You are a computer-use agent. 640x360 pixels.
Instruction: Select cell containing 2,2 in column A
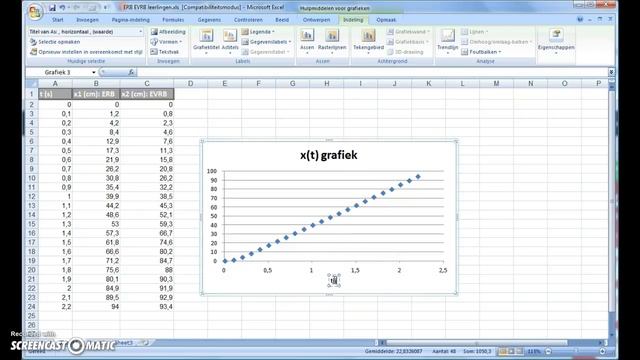pyautogui.click(x=55, y=307)
